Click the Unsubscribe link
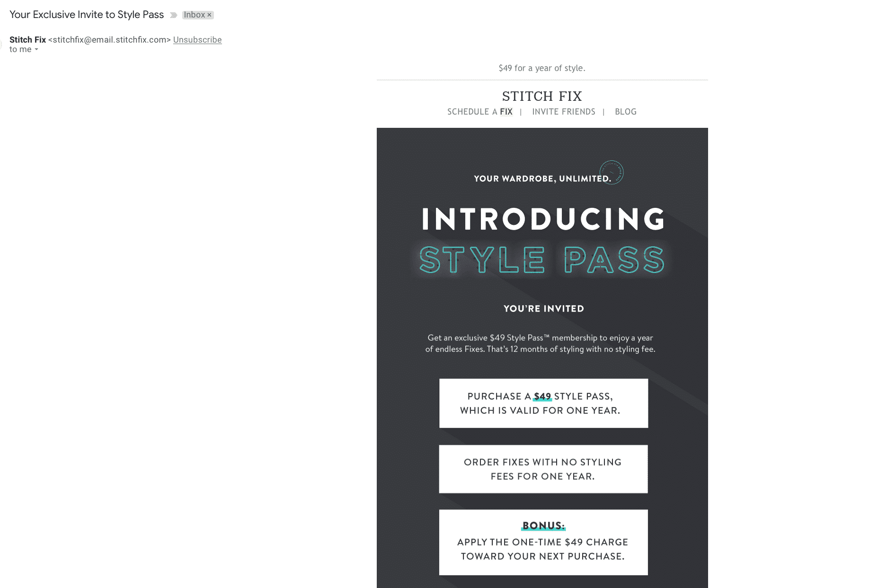Image resolution: width=887 pixels, height=588 pixels. (197, 40)
